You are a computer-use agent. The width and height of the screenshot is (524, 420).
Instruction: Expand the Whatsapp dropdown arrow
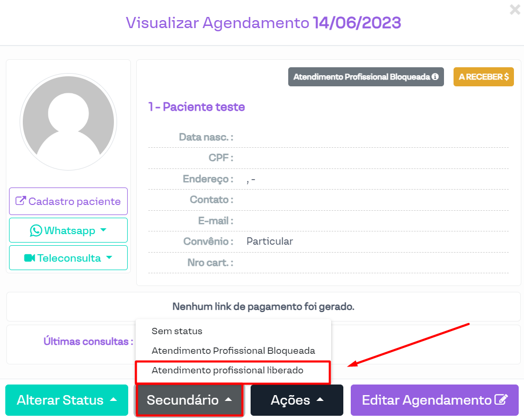pyautogui.click(x=103, y=230)
